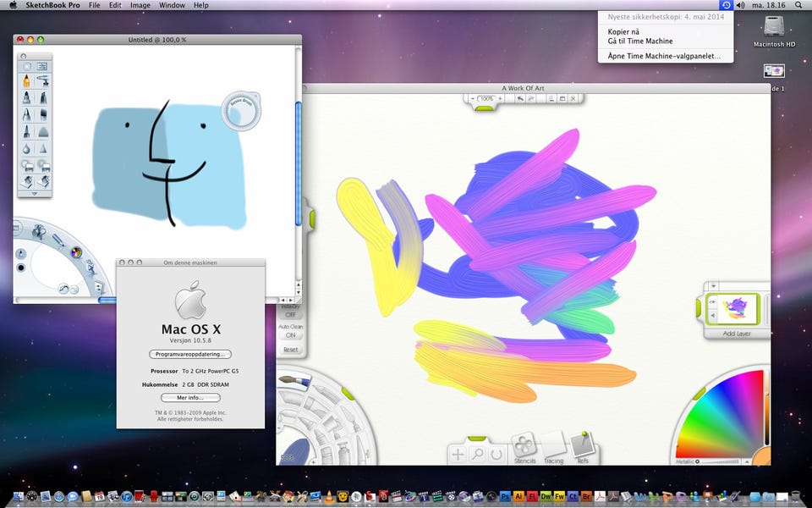Click redo arrow in ArtRage top toolbar
812x508 pixels.
coord(531,98)
